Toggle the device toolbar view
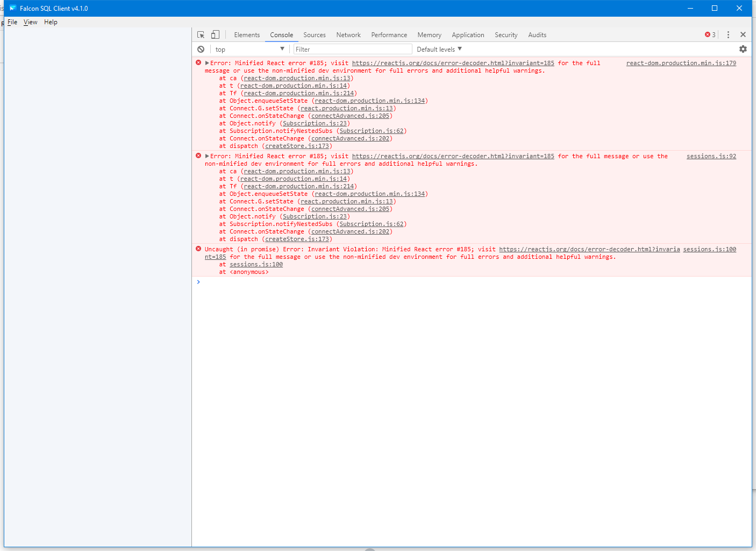Viewport: 756px width, 551px height. point(215,34)
